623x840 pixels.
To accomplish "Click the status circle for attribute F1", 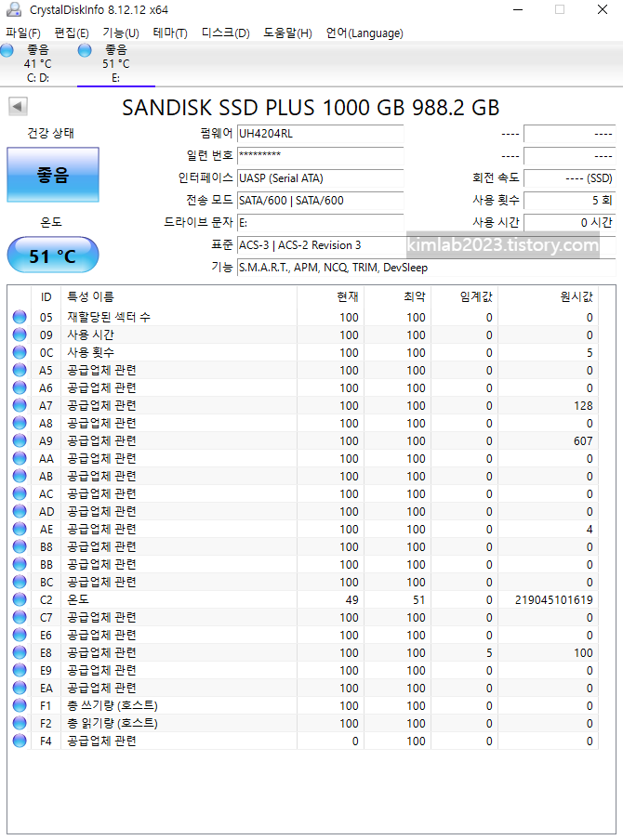I will point(20,705).
